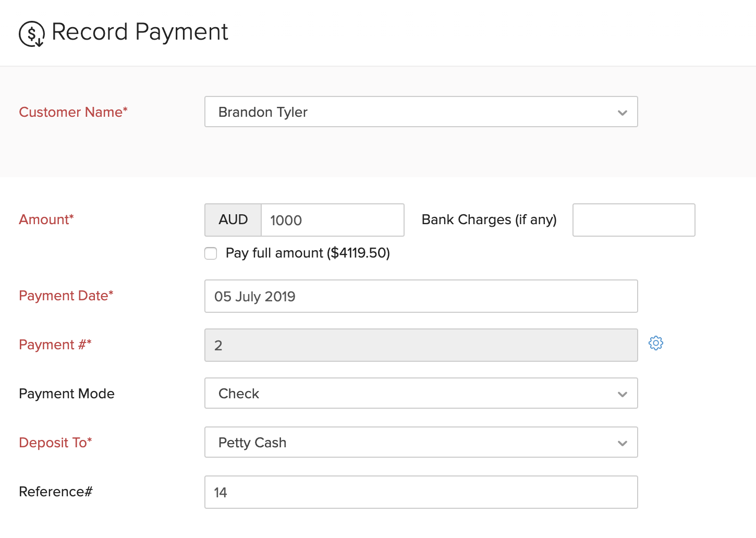Viewport: 756px width, 538px height.
Task: Click the AUD currency prefix box
Action: click(x=233, y=220)
